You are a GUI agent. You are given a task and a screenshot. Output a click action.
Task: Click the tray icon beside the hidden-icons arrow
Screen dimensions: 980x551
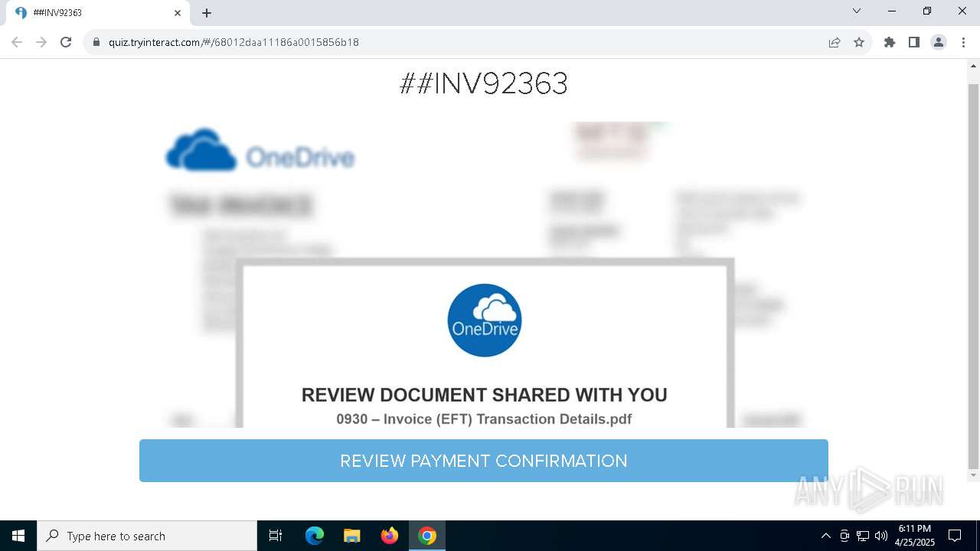click(x=844, y=536)
